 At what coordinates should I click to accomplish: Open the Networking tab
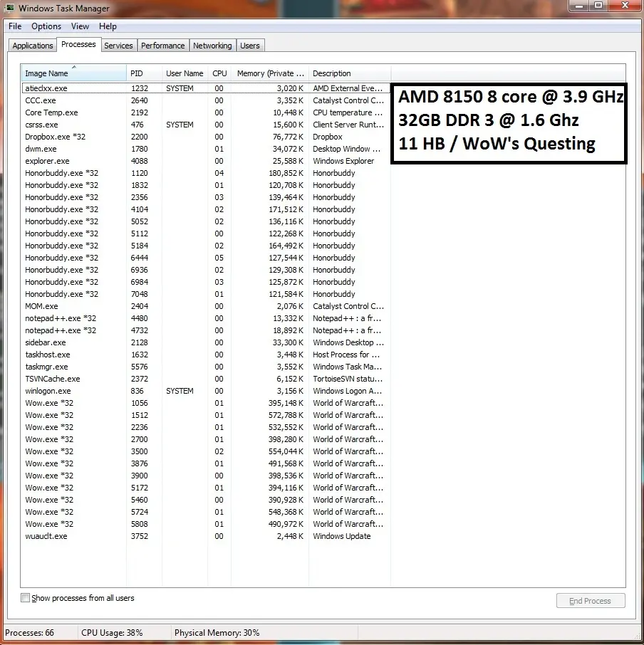[x=212, y=46]
